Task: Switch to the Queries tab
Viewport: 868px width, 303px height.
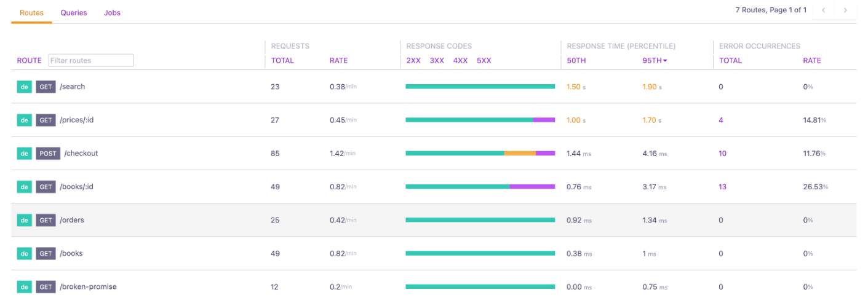Action: coord(74,13)
